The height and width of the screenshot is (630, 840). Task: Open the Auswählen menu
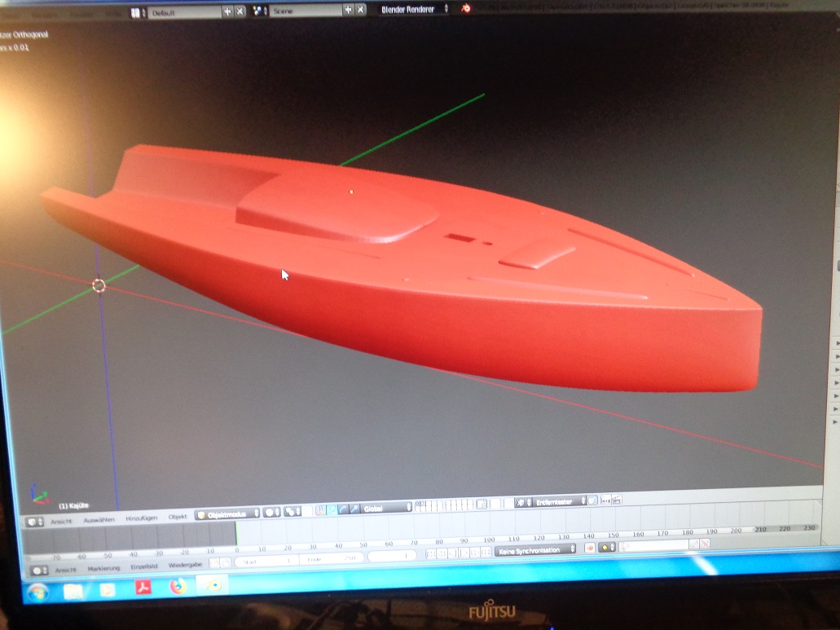coord(99,520)
